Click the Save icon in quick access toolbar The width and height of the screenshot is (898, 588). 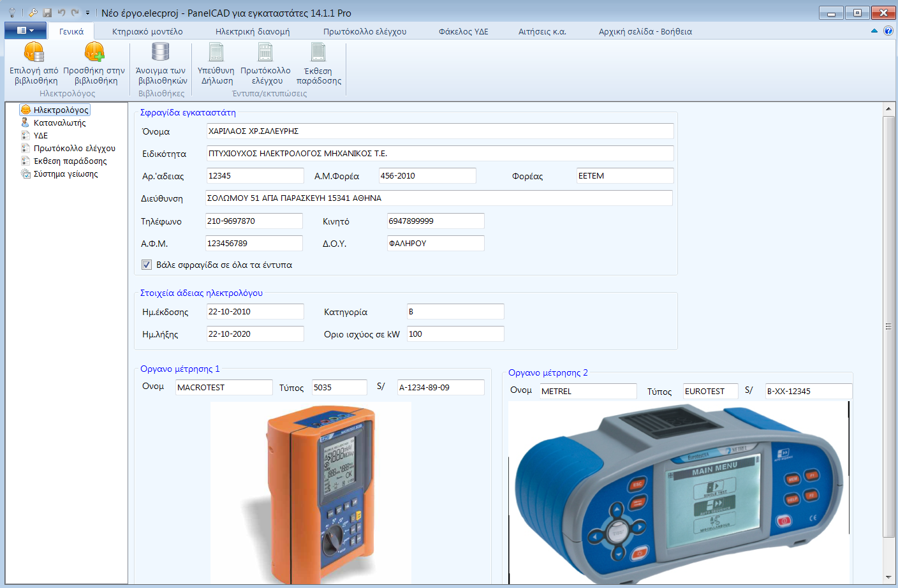46,11
